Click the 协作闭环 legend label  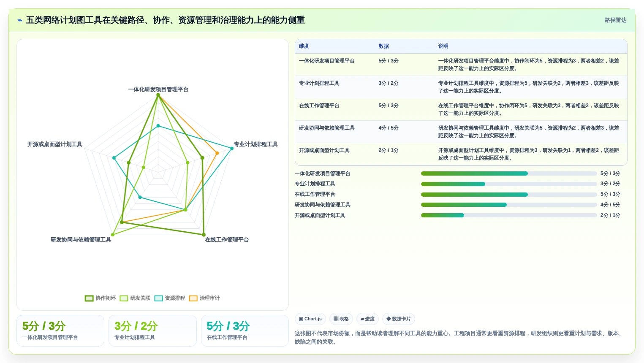point(106,298)
